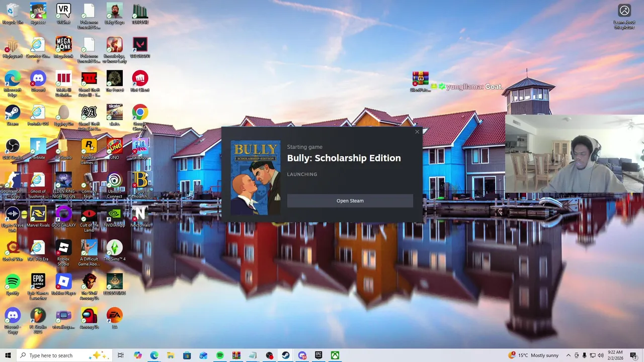
Task: Open the Microsoft Edge desktop shortcut
Action: (x=13, y=83)
